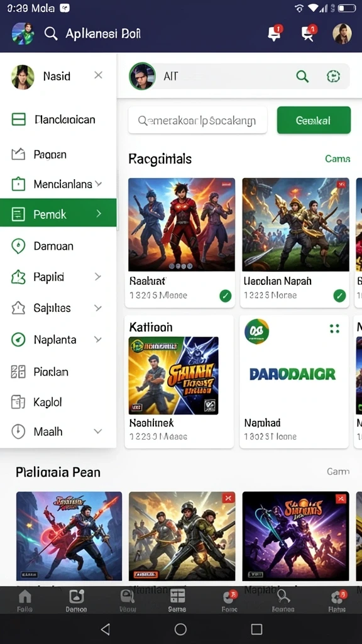This screenshot has height=644, width=362.
Task: Click the Qemerakoar search input field
Action: 198,120
